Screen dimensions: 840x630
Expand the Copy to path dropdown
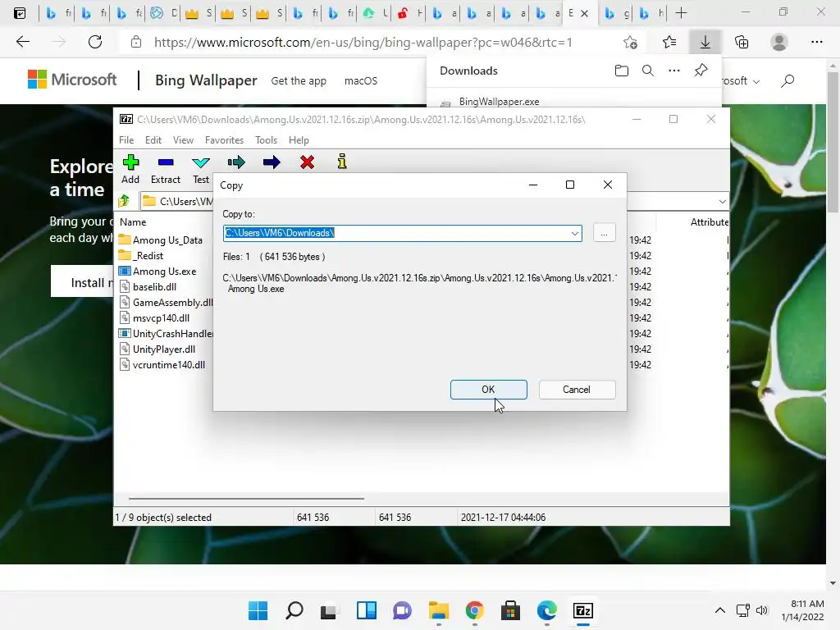574,233
